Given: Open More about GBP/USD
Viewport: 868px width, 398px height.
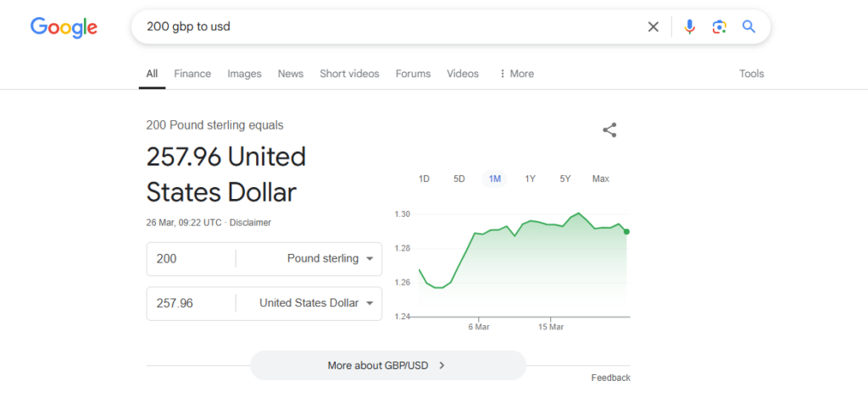Looking at the screenshot, I should 387,365.
